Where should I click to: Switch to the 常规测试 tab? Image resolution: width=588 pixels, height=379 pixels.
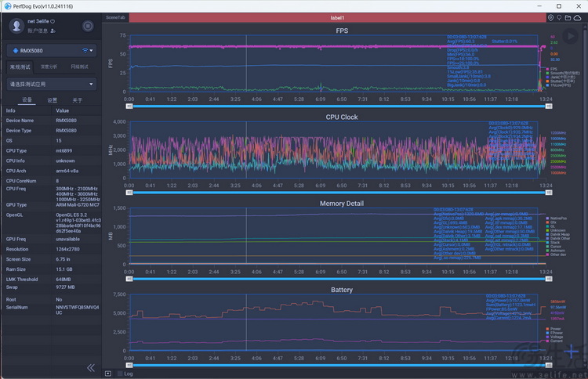(20, 67)
